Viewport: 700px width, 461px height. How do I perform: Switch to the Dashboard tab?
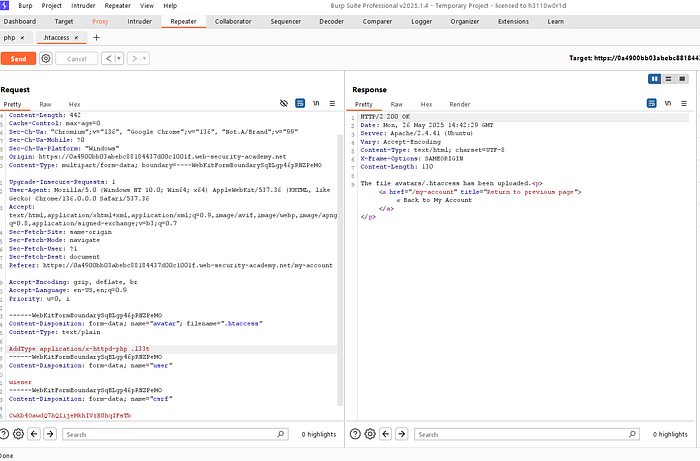click(20, 21)
